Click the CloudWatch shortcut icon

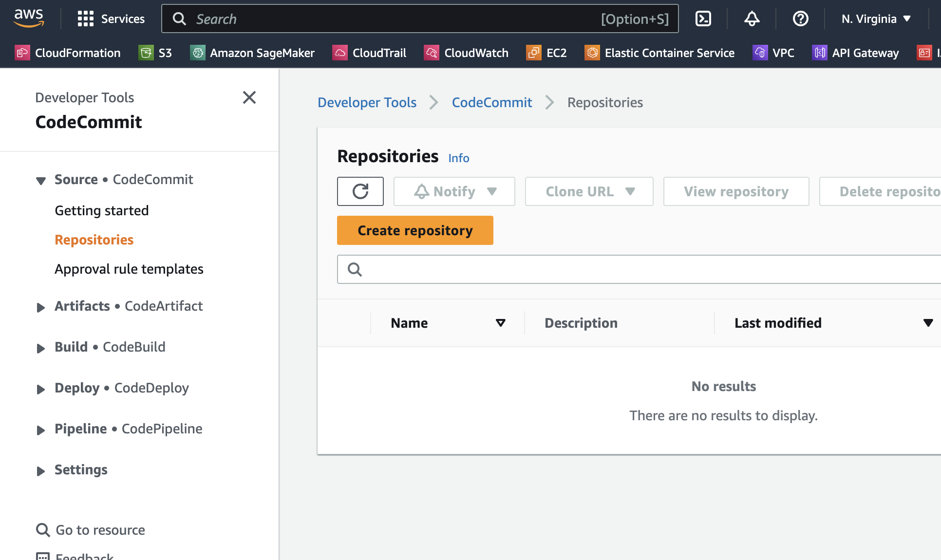click(x=432, y=53)
